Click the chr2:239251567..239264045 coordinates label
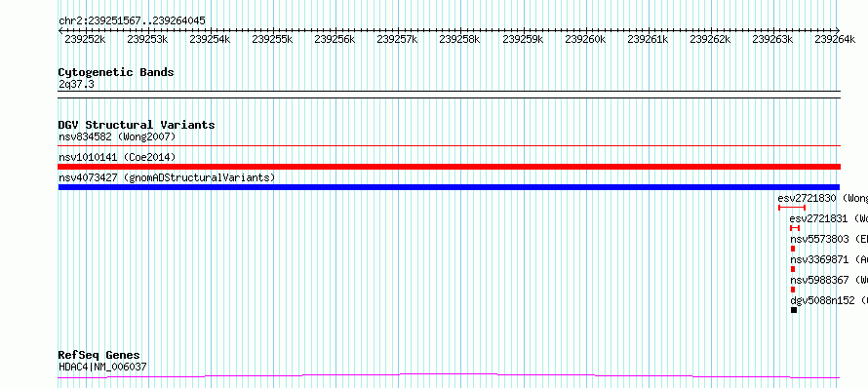 132,20
